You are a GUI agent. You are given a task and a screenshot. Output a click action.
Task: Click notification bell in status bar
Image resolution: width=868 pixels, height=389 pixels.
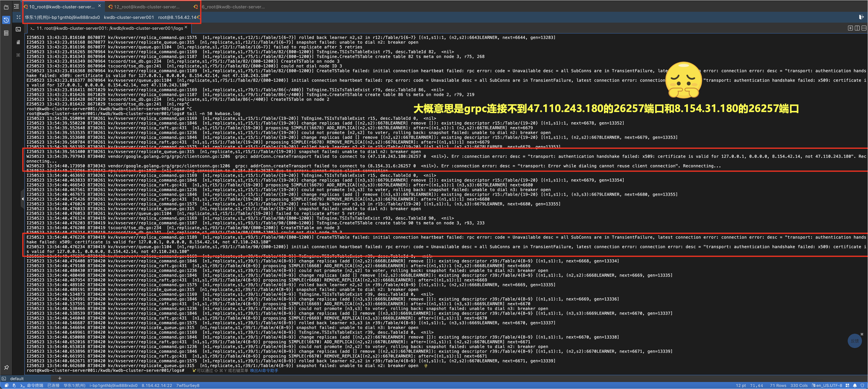click(x=854, y=385)
